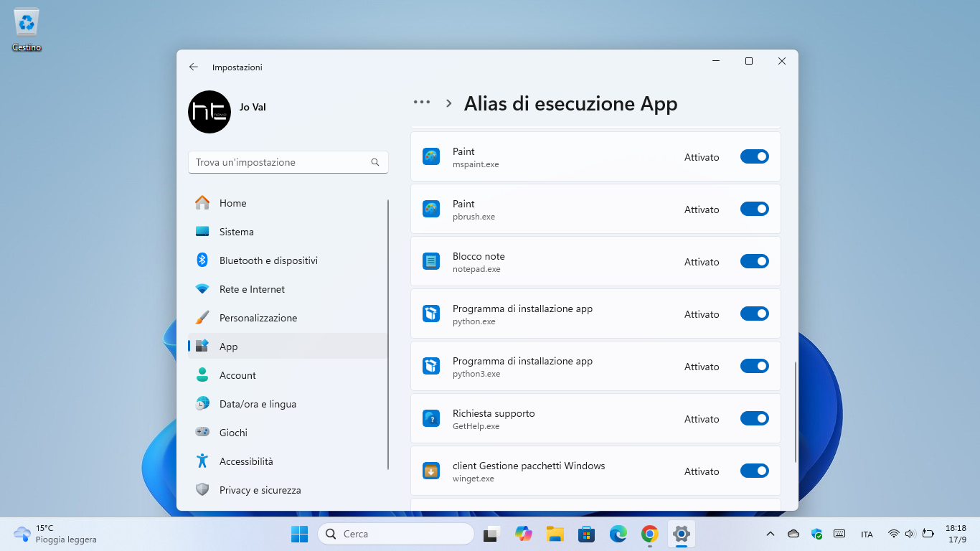Click the winget package manager icon

pos(431,471)
